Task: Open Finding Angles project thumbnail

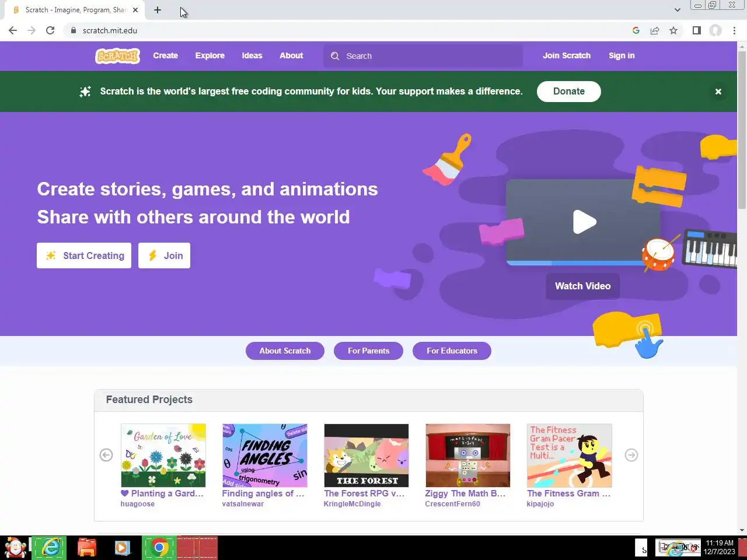Action: click(x=265, y=456)
